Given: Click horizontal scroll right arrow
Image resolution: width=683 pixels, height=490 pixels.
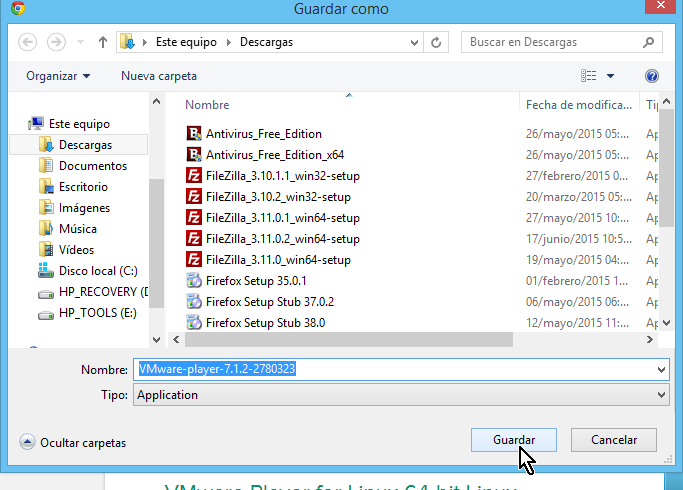Looking at the screenshot, I should pos(649,339).
